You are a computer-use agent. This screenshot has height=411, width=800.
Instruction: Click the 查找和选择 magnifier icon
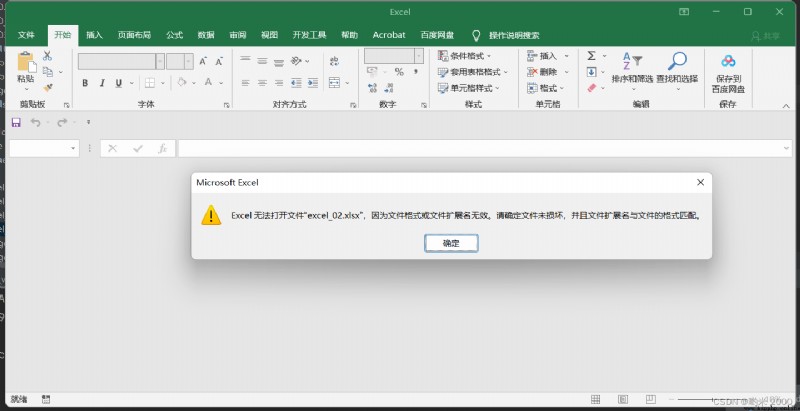click(677, 61)
